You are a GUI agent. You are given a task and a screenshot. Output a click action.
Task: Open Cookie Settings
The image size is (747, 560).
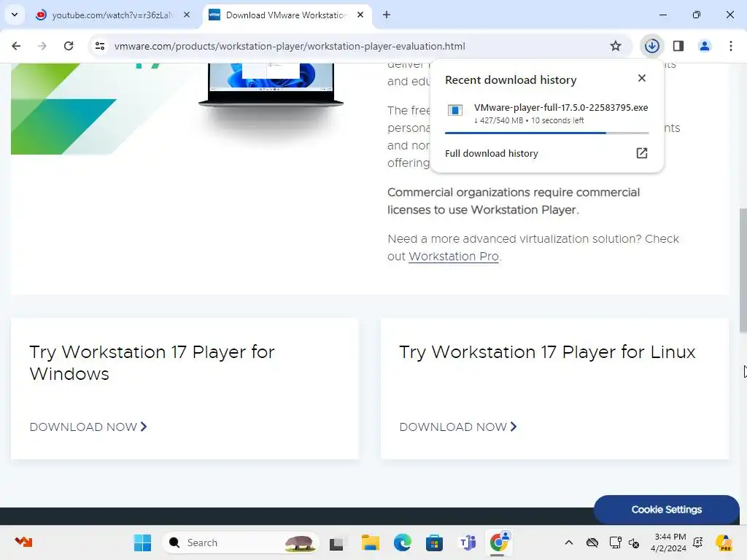(x=667, y=509)
